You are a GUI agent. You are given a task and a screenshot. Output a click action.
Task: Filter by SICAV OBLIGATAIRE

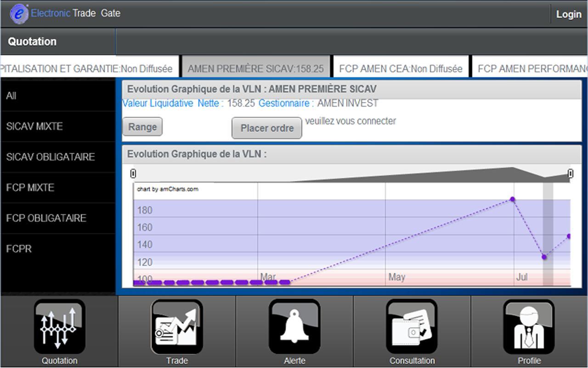pyautogui.click(x=58, y=157)
